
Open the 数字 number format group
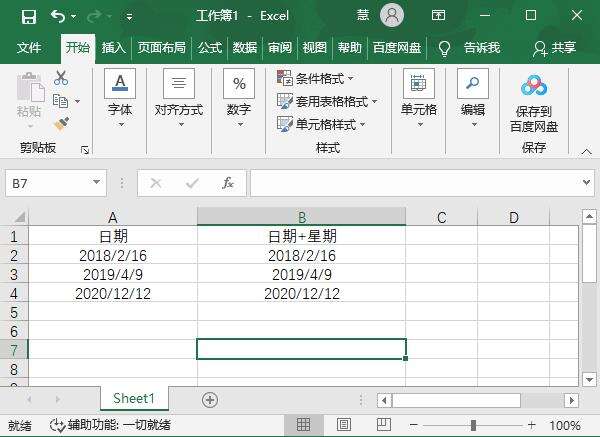pyautogui.click(x=239, y=98)
